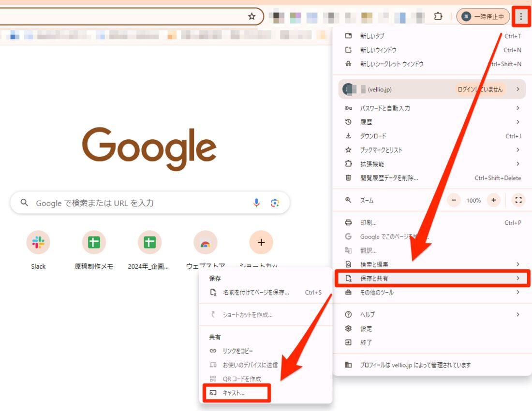Expand 拡張機能 submenu
The height and width of the screenshot is (411, 532).
(x=432, y=164)
